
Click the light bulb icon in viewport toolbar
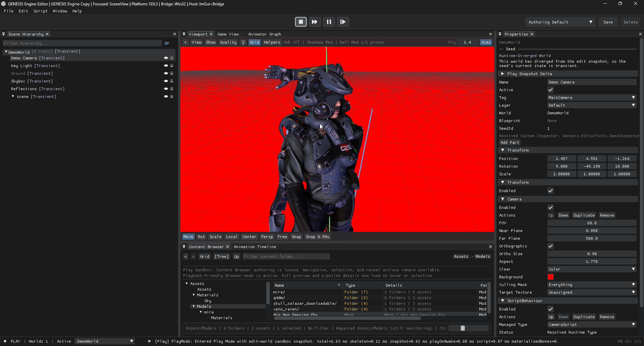tap(243, 42)
